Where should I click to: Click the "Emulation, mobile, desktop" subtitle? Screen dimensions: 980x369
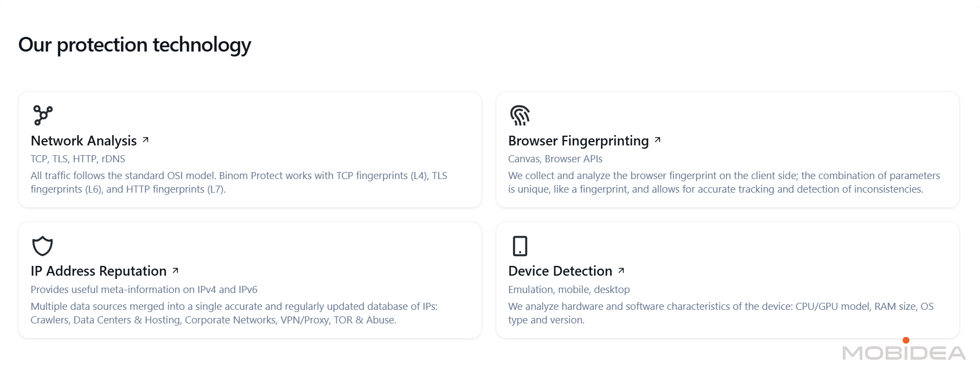point(568,290)
